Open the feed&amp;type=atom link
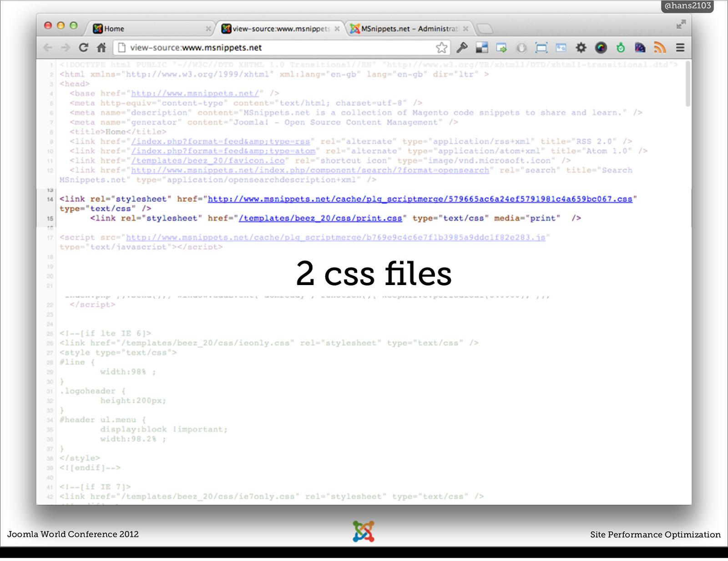The image size is (728, 561). (x=223, y=151)
